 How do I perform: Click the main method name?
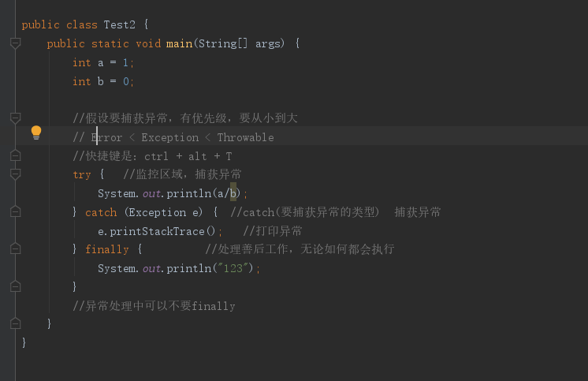pos(179,43)
